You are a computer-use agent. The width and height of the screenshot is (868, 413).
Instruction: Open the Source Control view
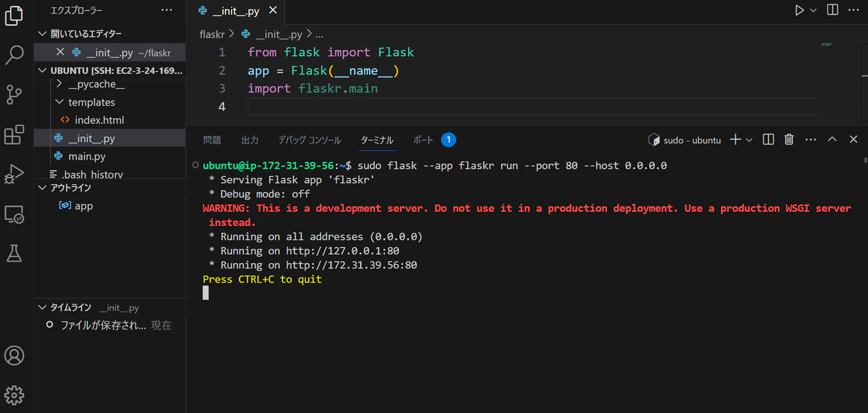tap(14, 94)
